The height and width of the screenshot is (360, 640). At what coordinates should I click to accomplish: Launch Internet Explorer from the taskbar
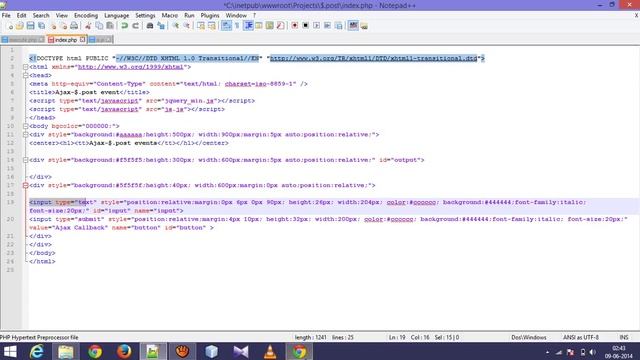pos(37,351)
